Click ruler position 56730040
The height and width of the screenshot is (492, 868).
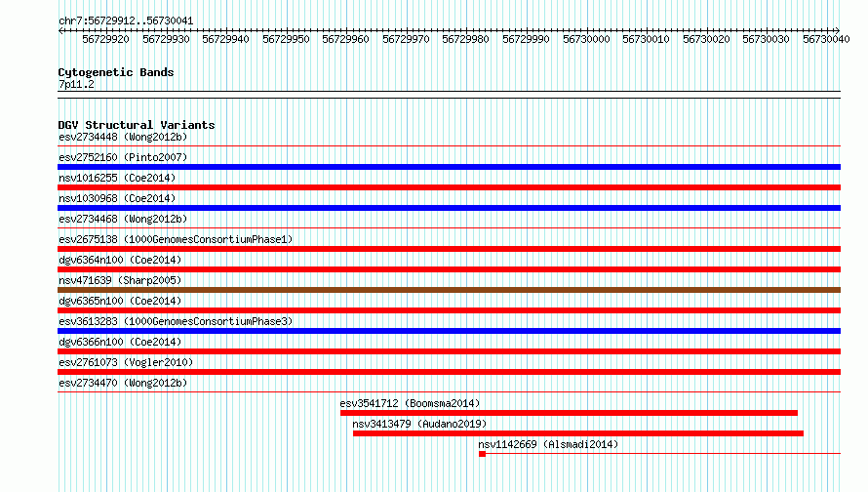826,39
